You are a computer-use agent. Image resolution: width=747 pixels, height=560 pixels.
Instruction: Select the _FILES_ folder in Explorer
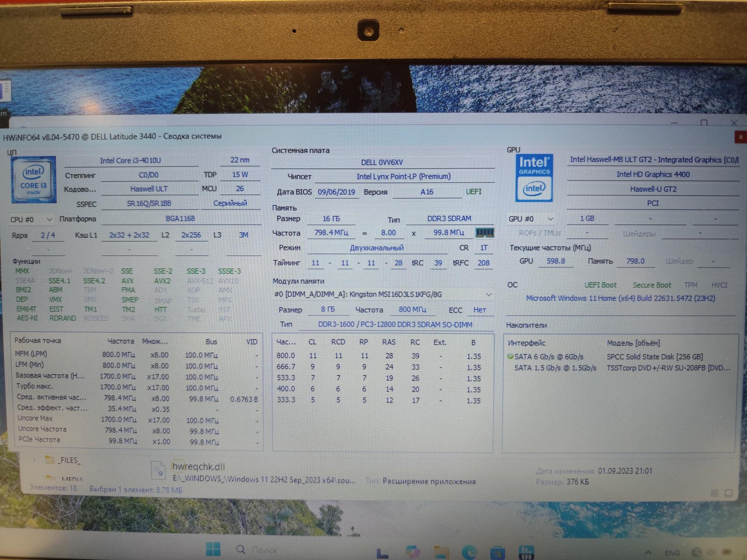(x=62, y=460)
